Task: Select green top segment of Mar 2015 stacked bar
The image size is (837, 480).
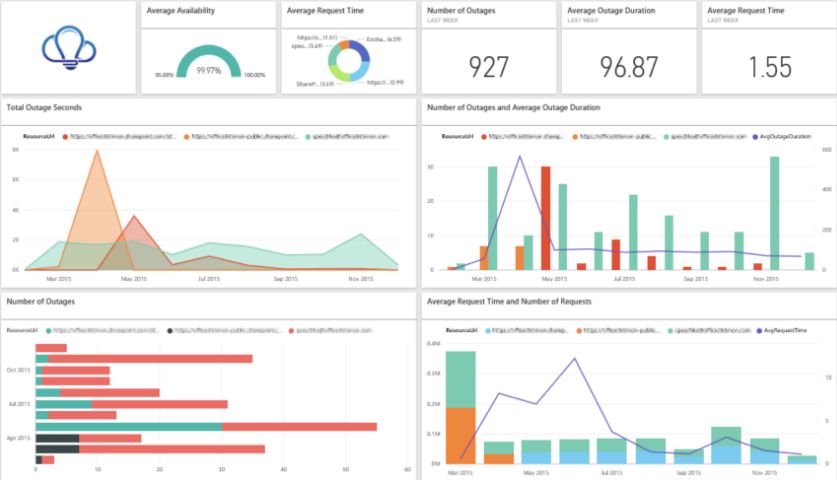Action: coord(461,379)
